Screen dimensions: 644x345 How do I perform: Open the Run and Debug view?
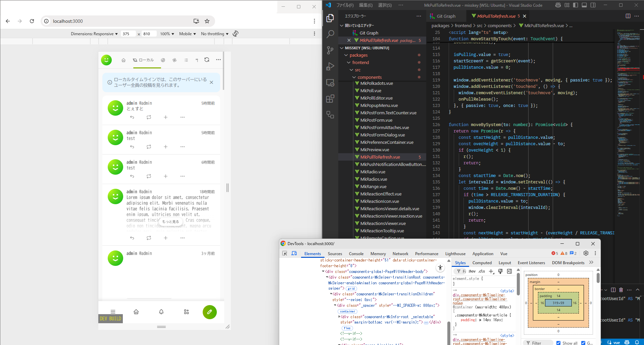click(330, 66)
